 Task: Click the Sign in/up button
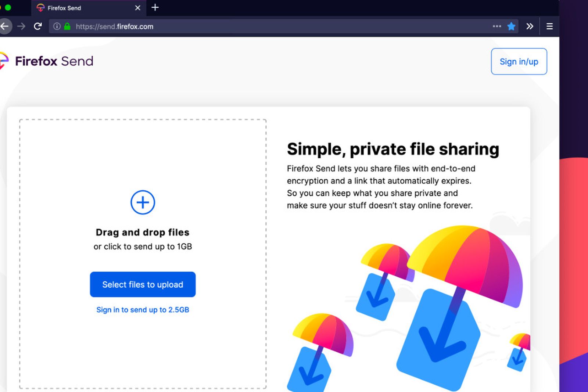click(519, 61)
